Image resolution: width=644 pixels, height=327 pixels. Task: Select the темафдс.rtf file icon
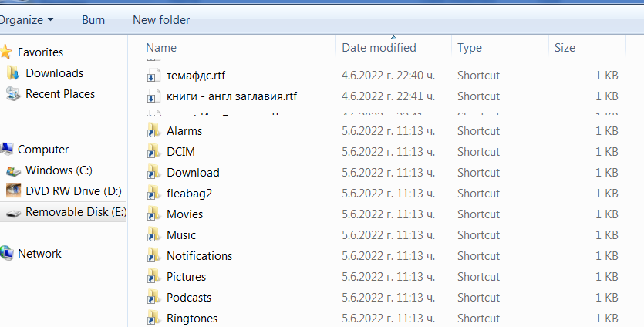(x=153, y=75)
